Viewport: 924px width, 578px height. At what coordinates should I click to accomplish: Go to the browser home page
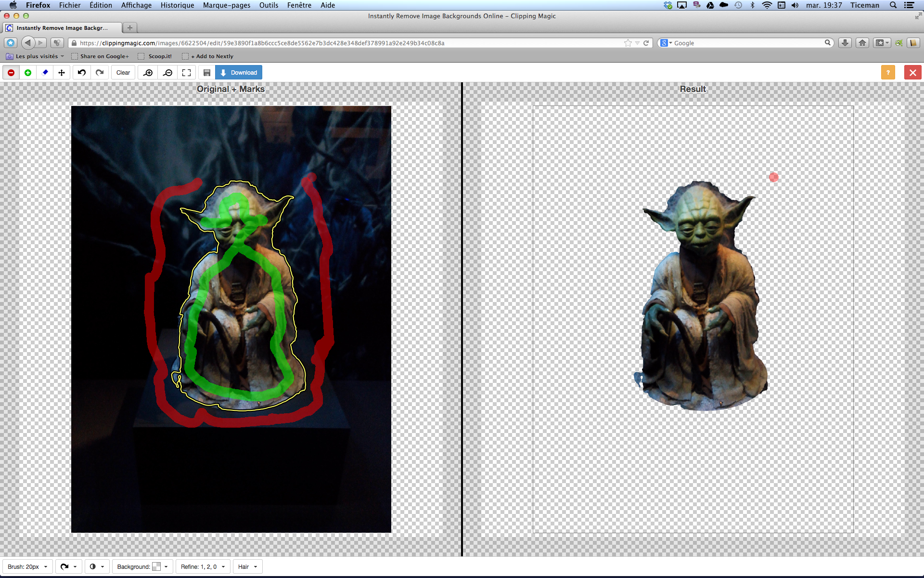pyautogui.click(x=862, y=43)
